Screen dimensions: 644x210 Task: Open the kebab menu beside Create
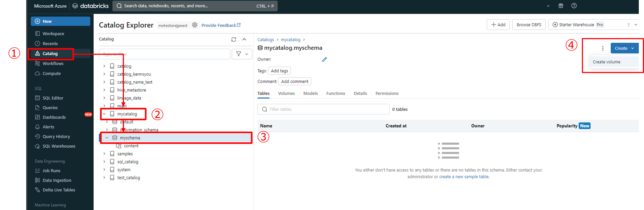pyautogui.click(x=602, y=48)
